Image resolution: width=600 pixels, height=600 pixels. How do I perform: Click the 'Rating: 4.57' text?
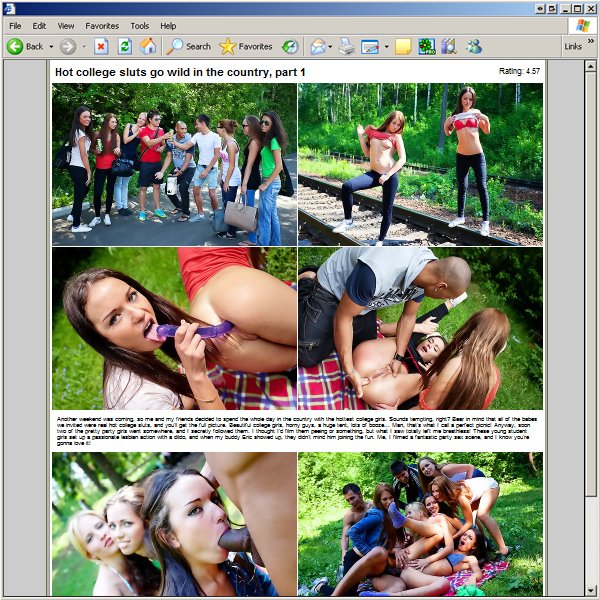tap(519, 71)
